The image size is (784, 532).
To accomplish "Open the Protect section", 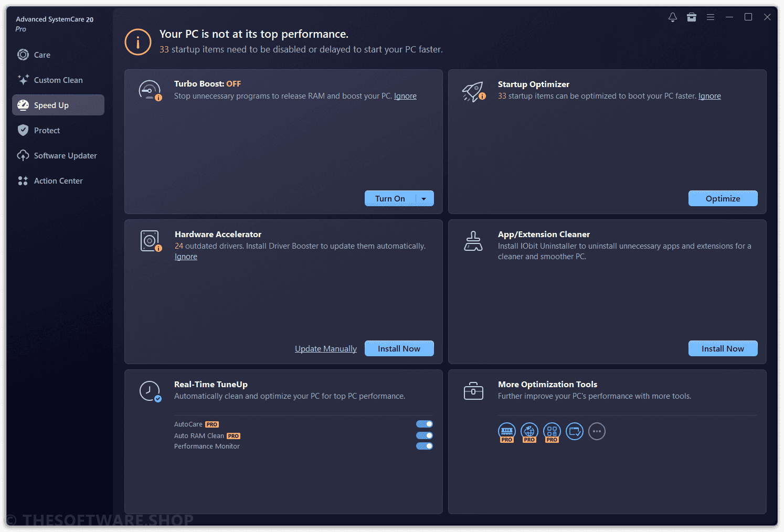I will tap(58, 130).
